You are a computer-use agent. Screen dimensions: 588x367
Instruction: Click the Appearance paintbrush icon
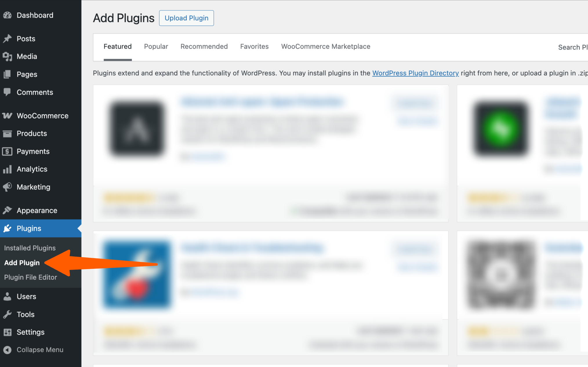pos(7,210)
